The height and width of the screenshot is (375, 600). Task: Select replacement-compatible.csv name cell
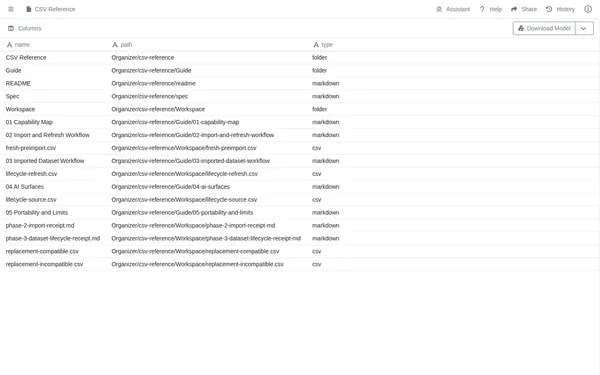tap(42, 251)
